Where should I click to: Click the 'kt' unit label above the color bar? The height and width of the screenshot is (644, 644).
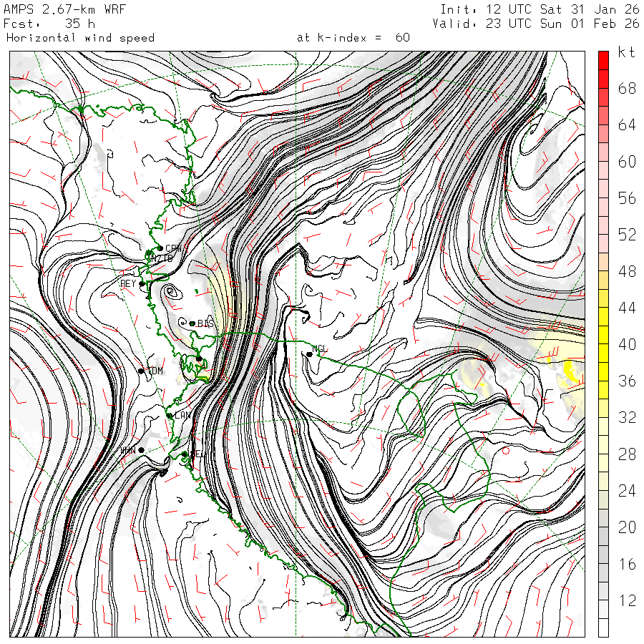pos(627,52)
